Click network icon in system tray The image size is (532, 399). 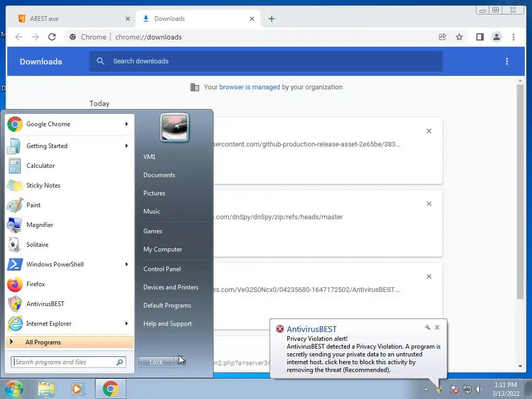coord(467,389)
